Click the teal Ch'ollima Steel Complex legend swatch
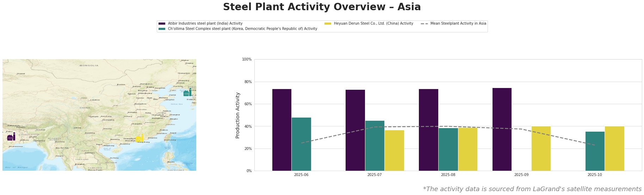 [x=162, y=29]
